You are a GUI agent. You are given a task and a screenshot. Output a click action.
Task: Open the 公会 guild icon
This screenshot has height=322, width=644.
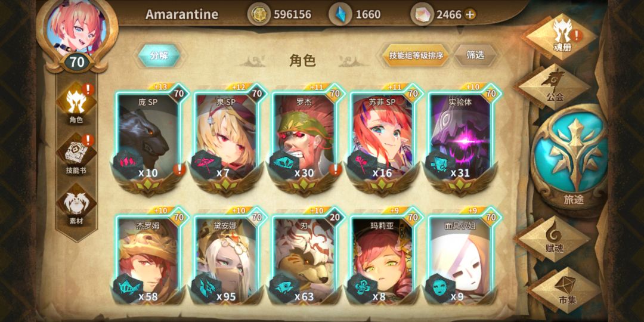[555, 86]
